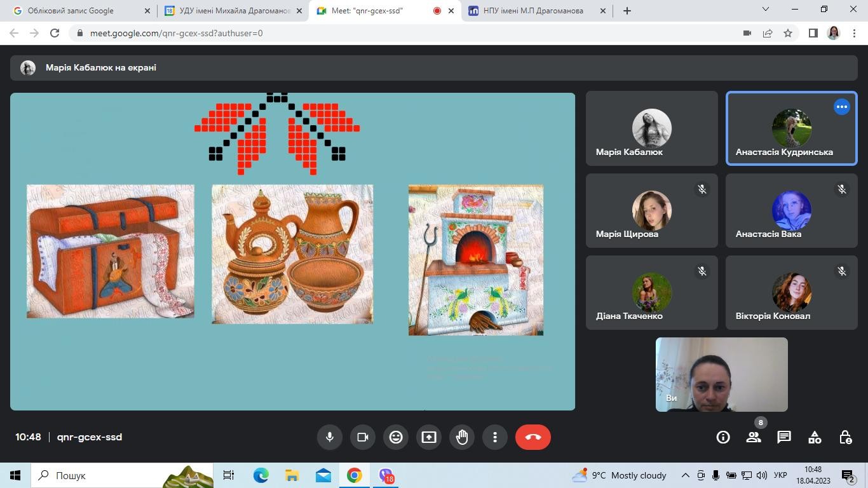
Task: Open meeting details info icon
Action: coord(723,437)
